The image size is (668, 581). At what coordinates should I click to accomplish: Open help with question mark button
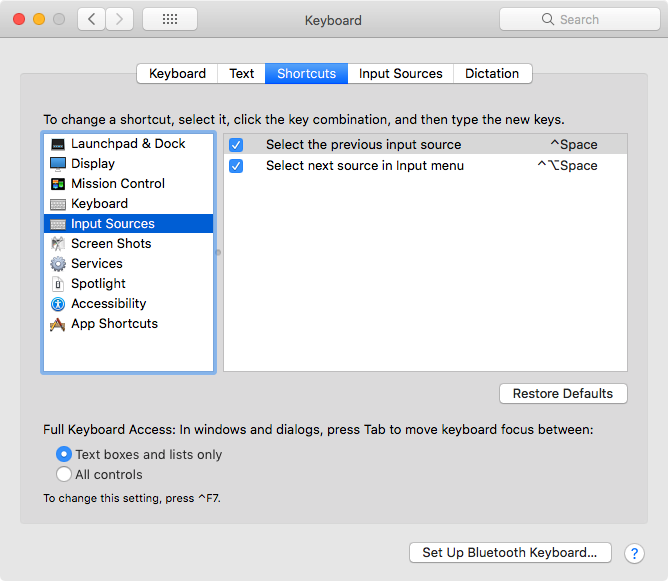point(634,553)
